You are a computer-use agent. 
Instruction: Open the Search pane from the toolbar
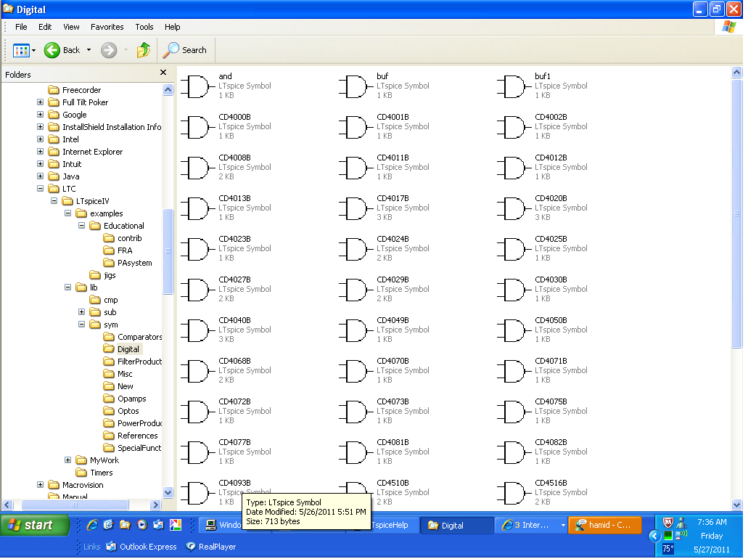point(185,50)
